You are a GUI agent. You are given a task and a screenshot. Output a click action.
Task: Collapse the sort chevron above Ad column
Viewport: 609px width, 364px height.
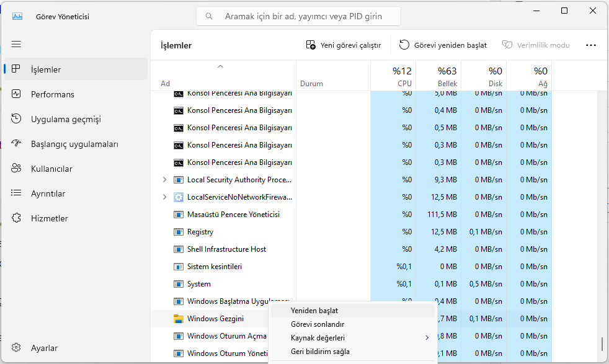click(220, 66)
